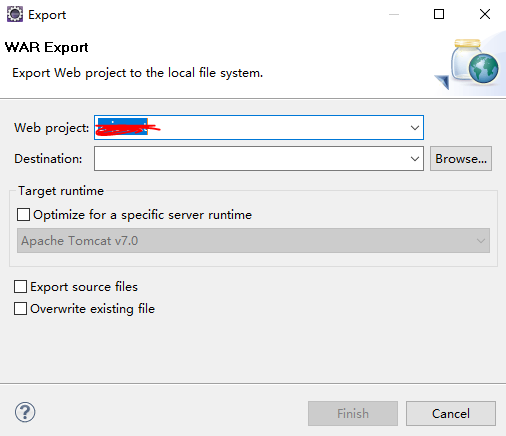Viewport: 506px width, 436px height.
Task: Minimize the Export dialog window
Action: click(x=394, y=14)
